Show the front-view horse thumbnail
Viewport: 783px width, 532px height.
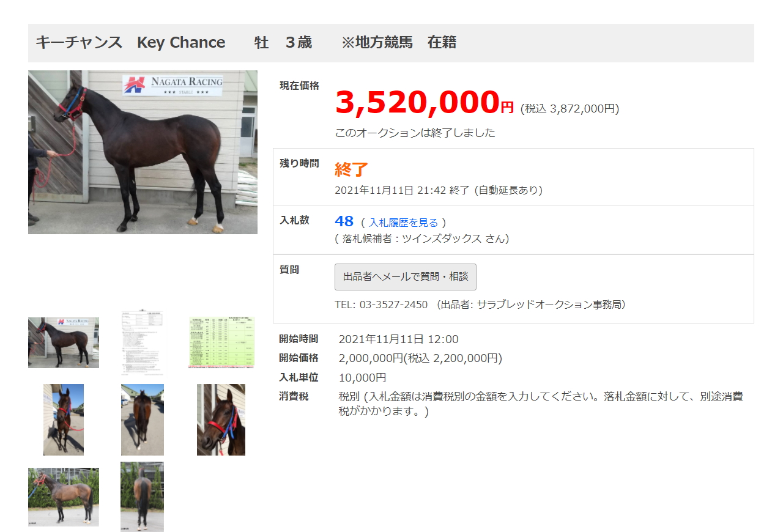tap(64, 419)
